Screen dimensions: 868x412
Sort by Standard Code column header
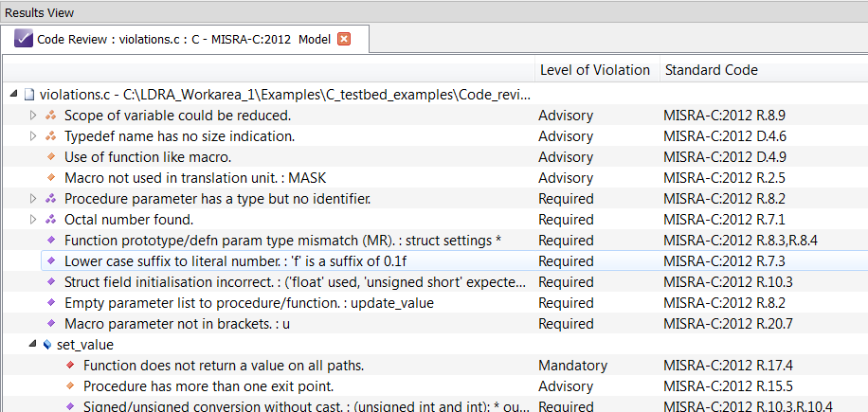click(x=712, y=70)
